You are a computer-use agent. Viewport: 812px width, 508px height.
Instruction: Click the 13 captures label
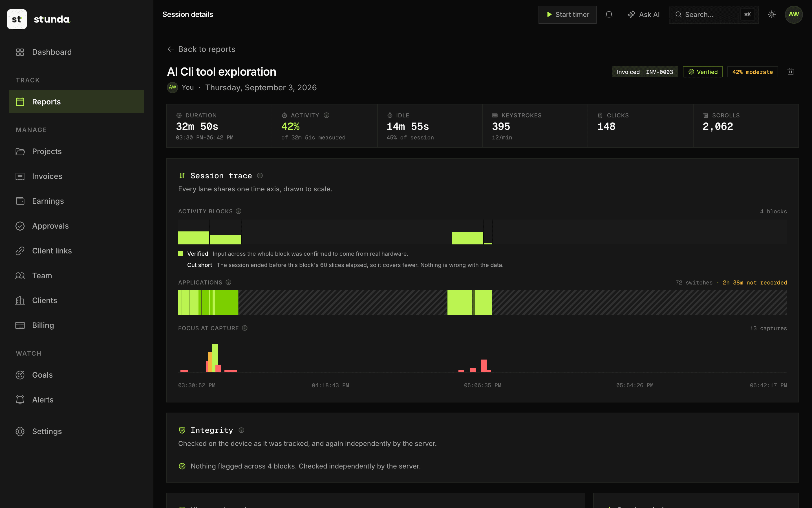pyautogui.click(x=768, y=328)
